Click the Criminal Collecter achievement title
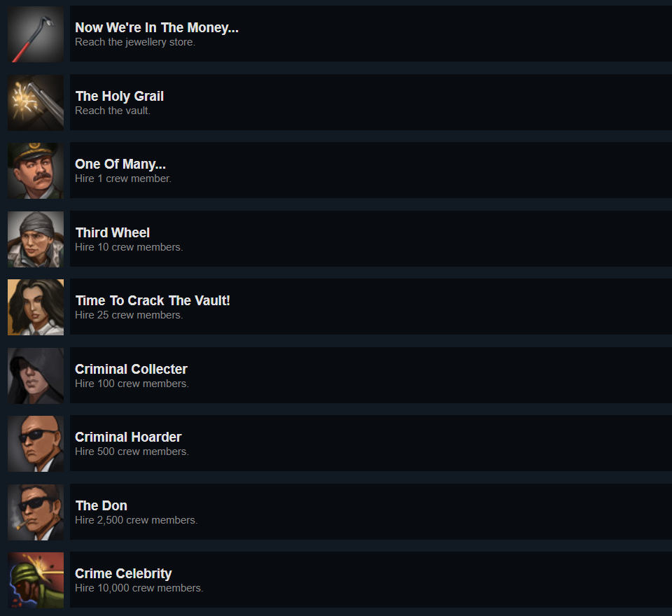The width and height of the screenshot is (672, 616). pos(131,369)
